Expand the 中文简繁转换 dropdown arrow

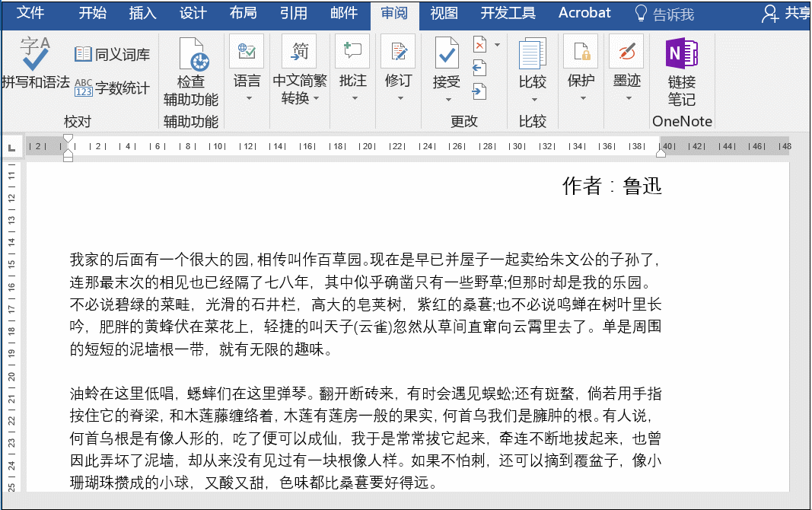317,98
